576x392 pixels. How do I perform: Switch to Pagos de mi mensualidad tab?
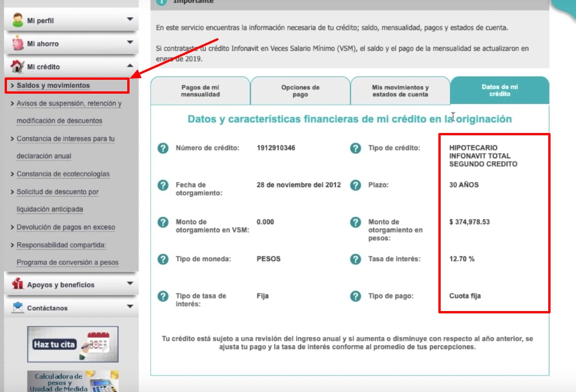pos(200,91)
